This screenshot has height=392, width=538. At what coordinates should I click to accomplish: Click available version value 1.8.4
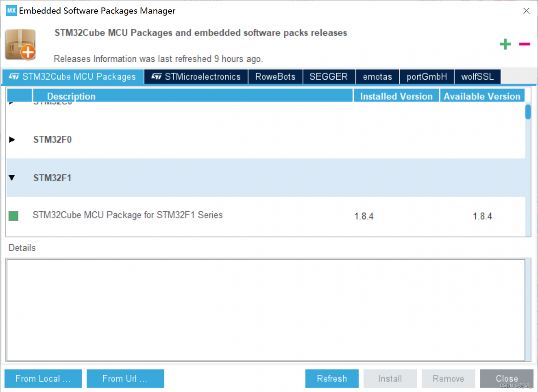tap(483, 216)
